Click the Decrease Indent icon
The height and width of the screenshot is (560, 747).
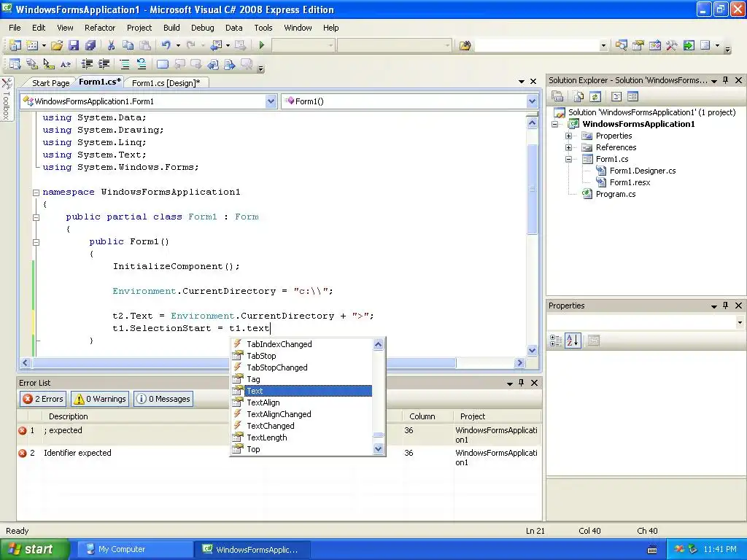[x=88, y=64]
